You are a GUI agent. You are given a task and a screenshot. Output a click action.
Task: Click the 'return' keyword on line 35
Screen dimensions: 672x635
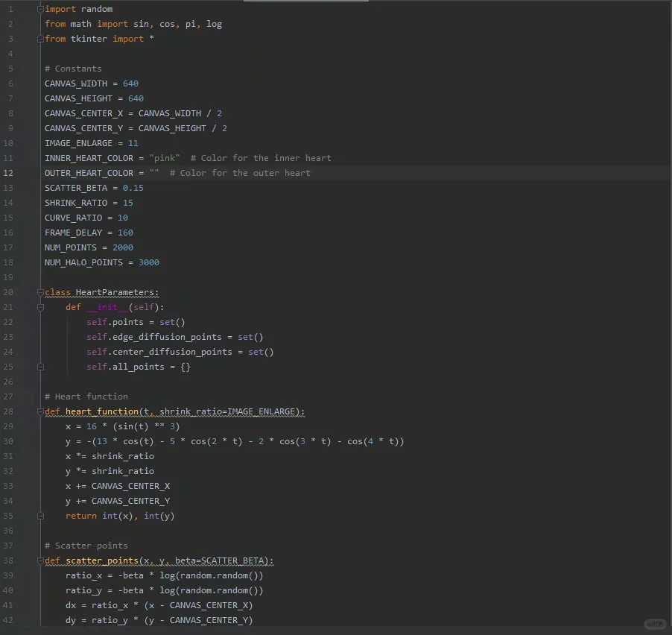[81, 516]
